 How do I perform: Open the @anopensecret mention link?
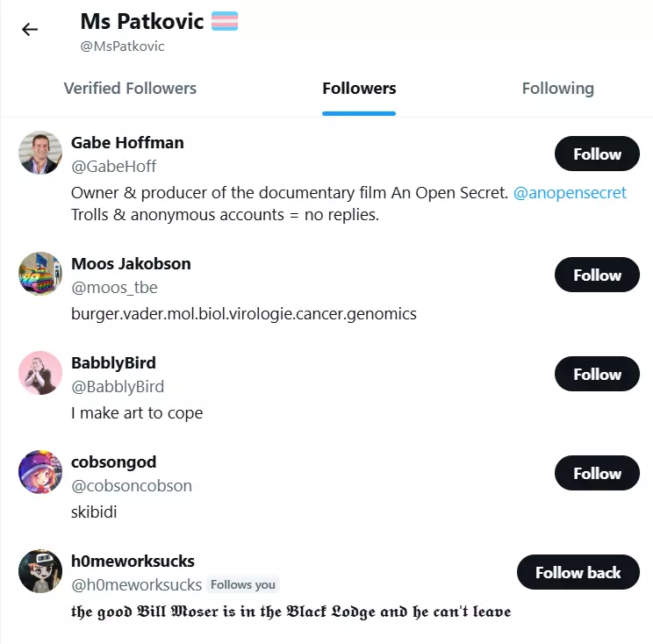click(570, 193)
